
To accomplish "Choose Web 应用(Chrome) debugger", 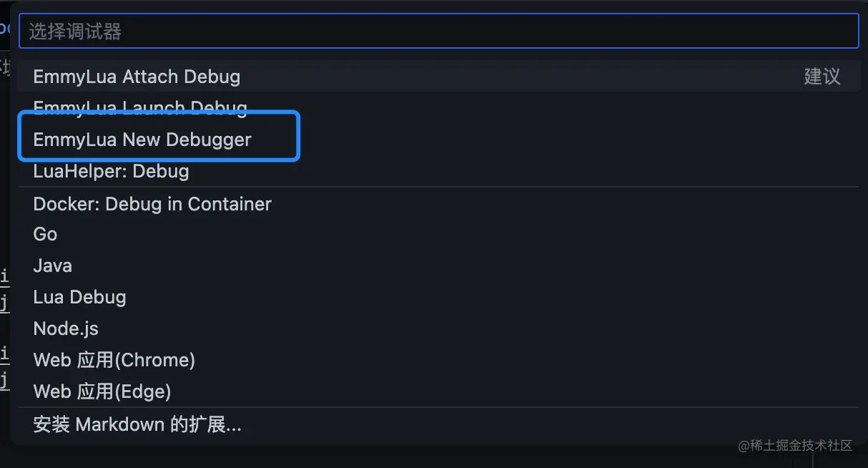I will (114, 360).
